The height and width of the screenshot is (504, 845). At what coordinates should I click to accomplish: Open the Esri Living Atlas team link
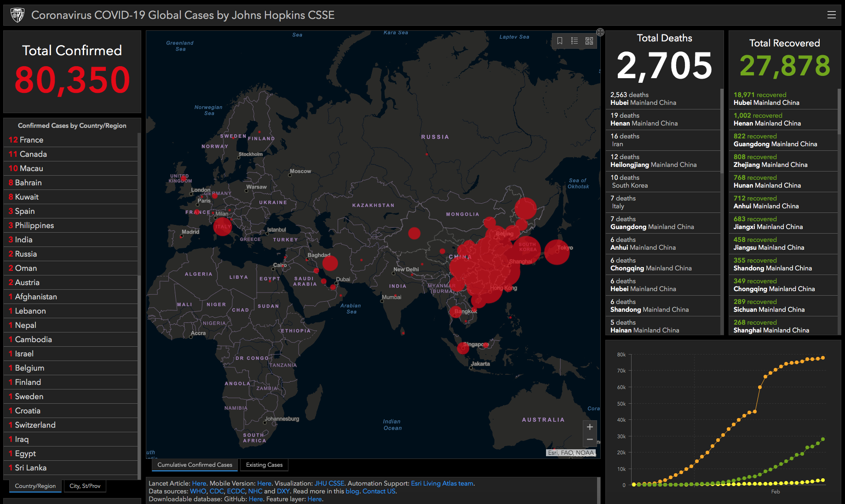click(x=442, y=483)
